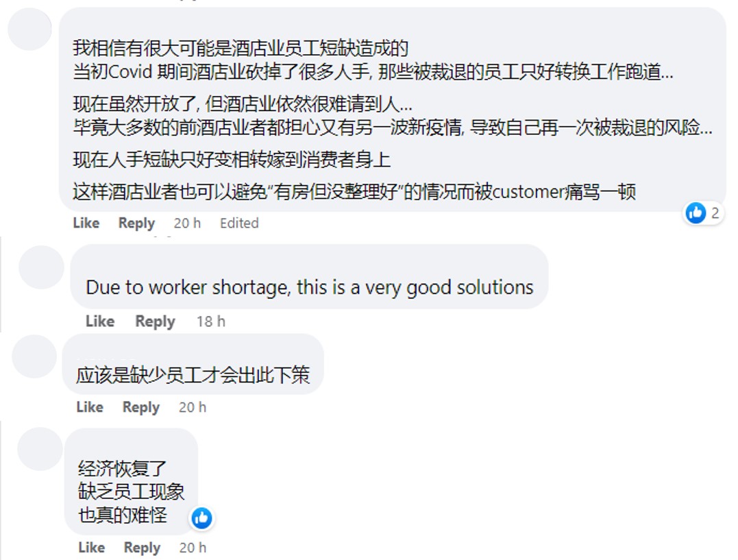Reply to the long Covid hotel staffing comment
The height and width of the screenshot is (560, 738).
click(136, 223)
